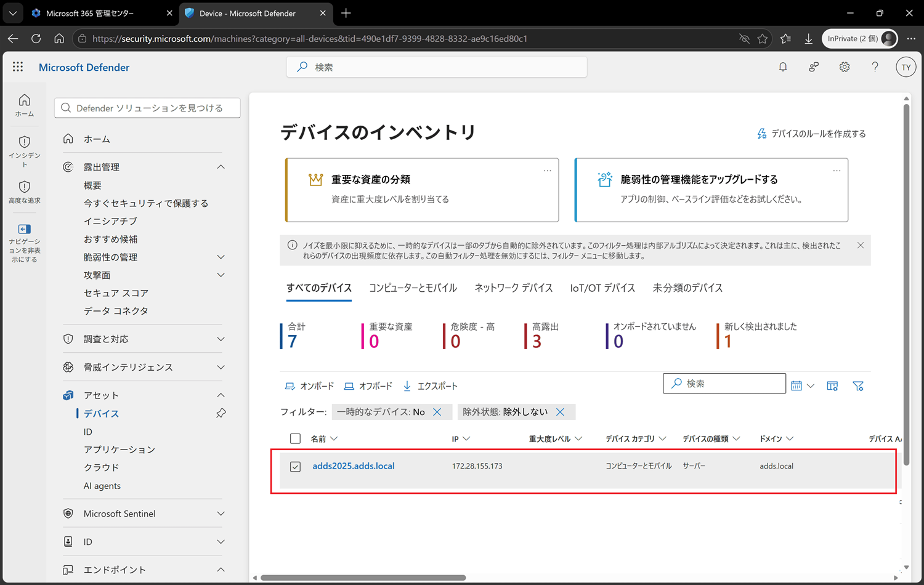Expand 脆弱性の管理 submenu
The image size is (924, 585).
[221, 257]
